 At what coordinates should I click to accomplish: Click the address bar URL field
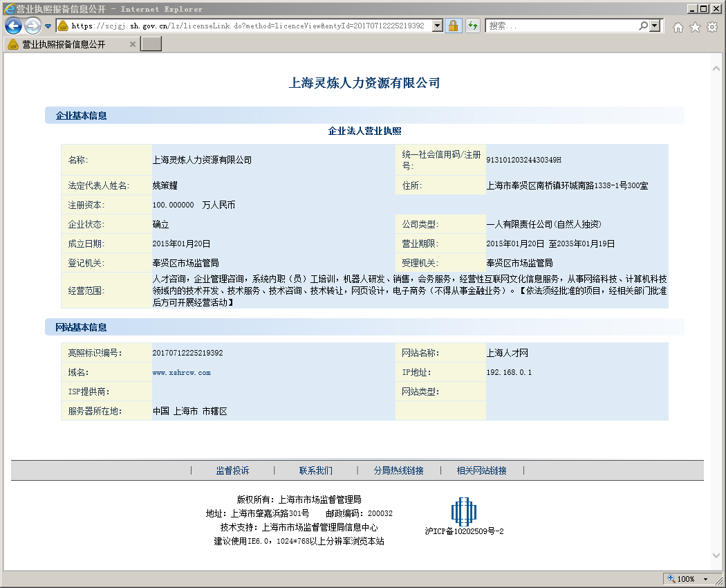(248, 26)
